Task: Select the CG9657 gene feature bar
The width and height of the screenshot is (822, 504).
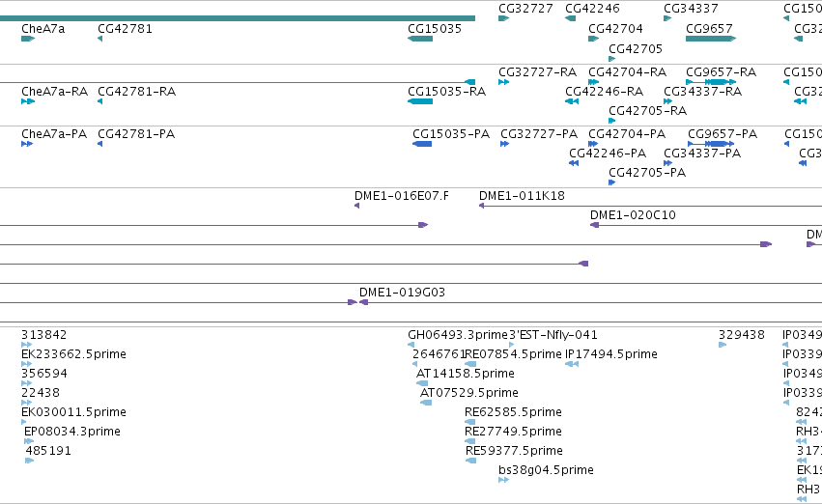Action: pyautogui.click(x=711, y=39)
